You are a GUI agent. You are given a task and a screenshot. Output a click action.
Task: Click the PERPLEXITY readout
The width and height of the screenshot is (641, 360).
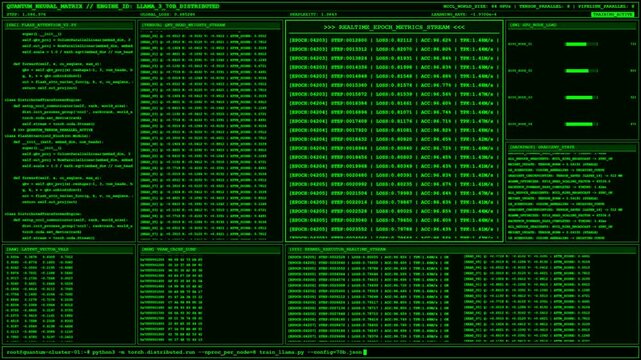pos(313,14)
